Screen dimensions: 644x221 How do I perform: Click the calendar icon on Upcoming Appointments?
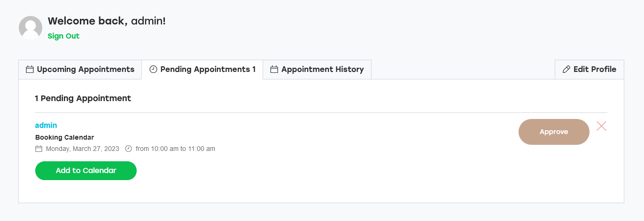tap(30, 70)
